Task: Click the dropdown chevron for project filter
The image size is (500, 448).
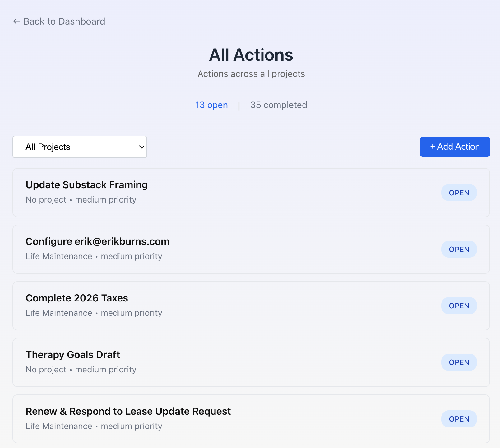Action: (141, 147)
